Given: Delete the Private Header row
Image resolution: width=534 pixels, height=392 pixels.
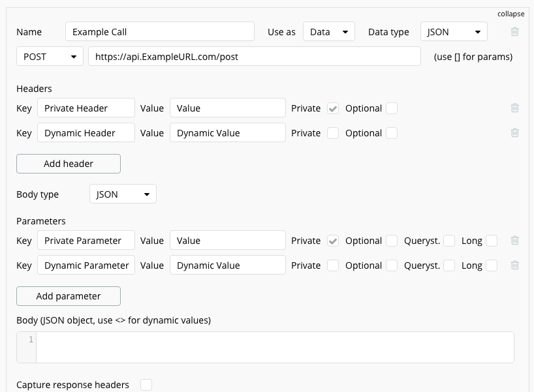Looking at the screenshot, I should [x=515, y=108].
